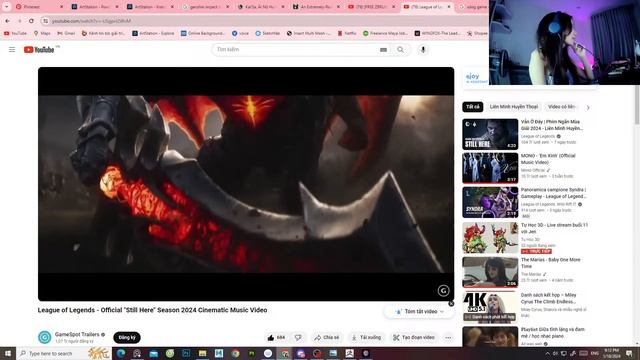Click the main video player

[246, 184]
